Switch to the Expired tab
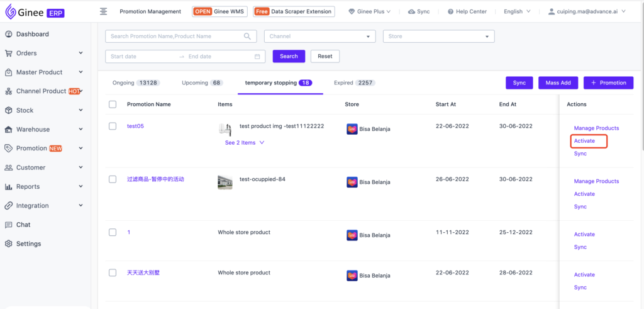This screenshot has width=644, height=309. pyautogui.click(x=355, y=82)
